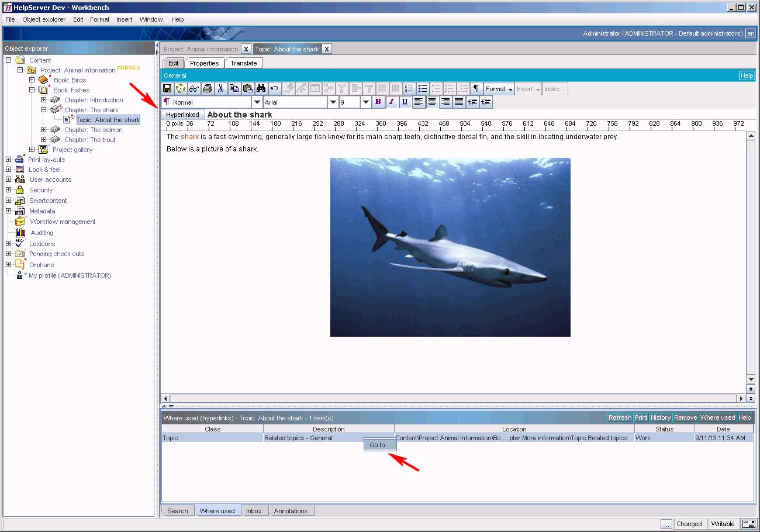Collapse the Chapter: The shark tree node
The width and height of the screenshot is (760, 532).
coord(43,109)
